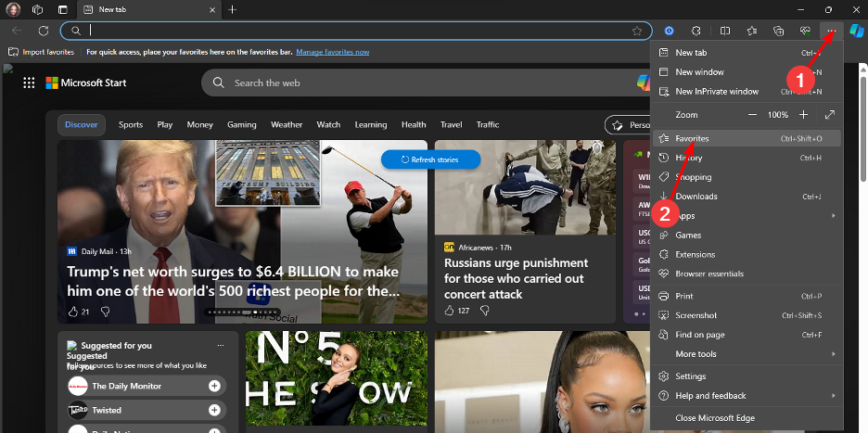Choose Screenshot from the menu

pos(747,315)
